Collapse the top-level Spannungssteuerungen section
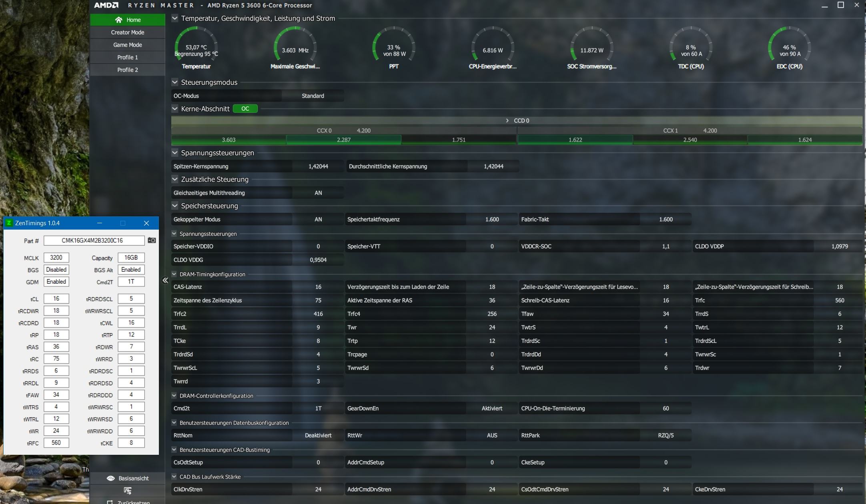This screenshot has width=866, height=504. pos(175,152)
